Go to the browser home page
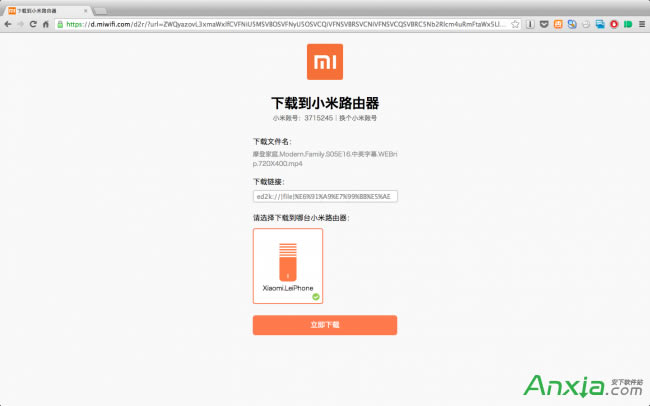This screenshot has height=406, width=650. pyautogui.click(x=46, y=23)
